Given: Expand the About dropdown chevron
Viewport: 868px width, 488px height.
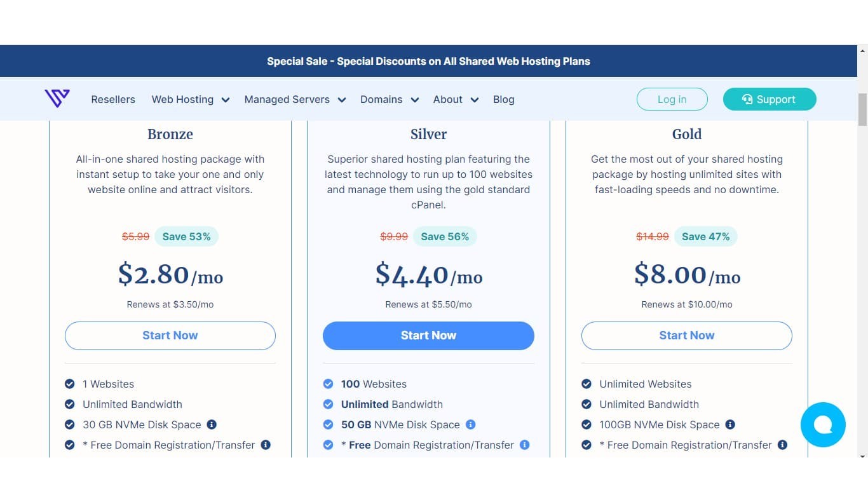Looking at the screenshot, I should click(x=474, y=100).
